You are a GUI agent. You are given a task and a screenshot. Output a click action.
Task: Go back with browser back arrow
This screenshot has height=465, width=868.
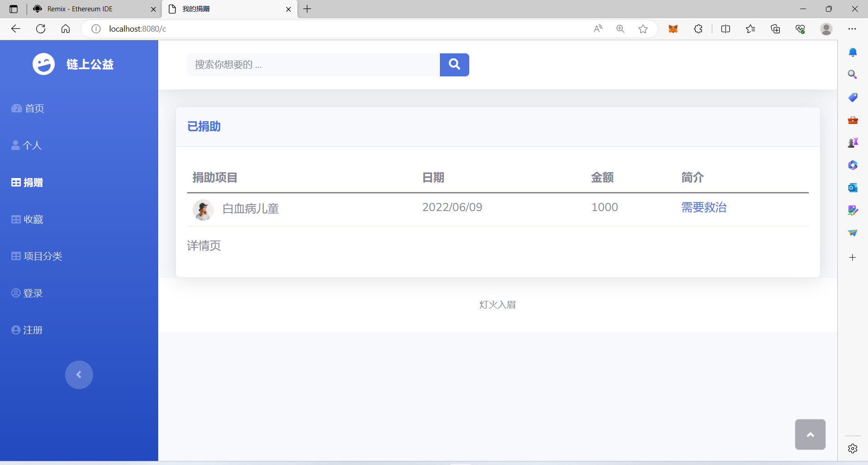pos(16,29)
